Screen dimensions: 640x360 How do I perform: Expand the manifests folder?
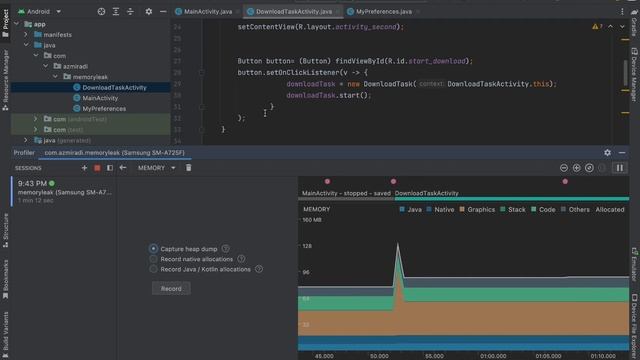coord(26,35)
